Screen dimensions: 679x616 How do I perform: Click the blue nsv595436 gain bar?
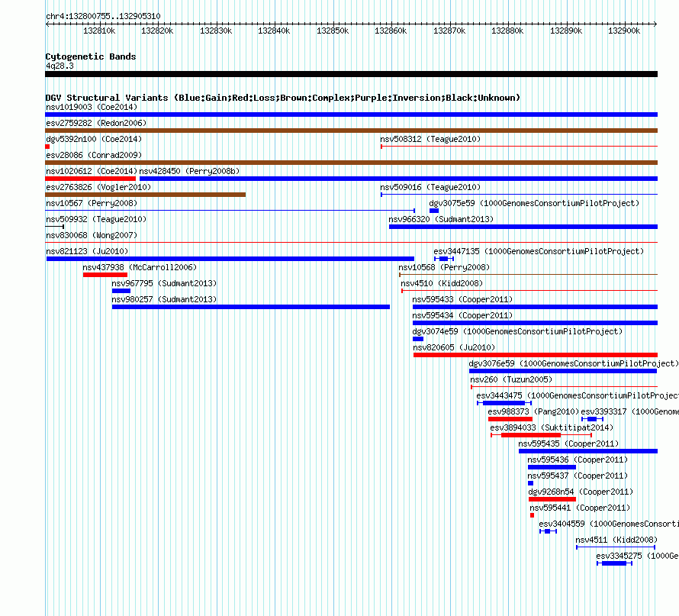pyautogui.click(x=552, y=467)
